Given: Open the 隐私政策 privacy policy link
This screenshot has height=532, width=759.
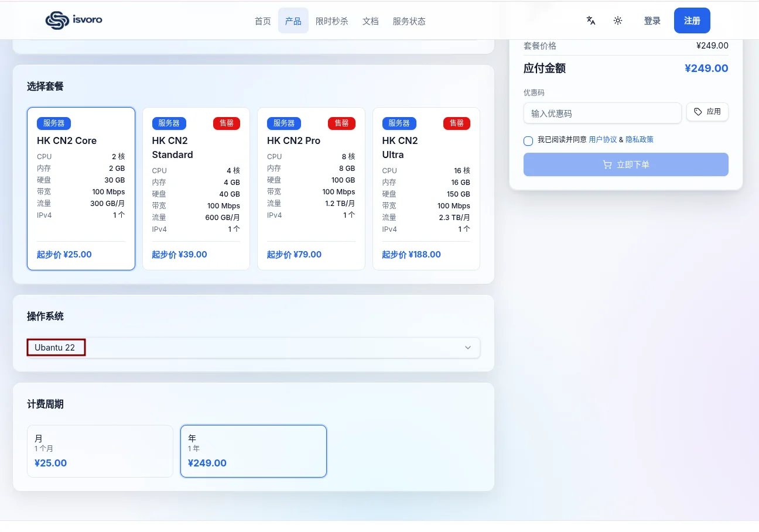Looking at the screenshot, I should point(640,140).
